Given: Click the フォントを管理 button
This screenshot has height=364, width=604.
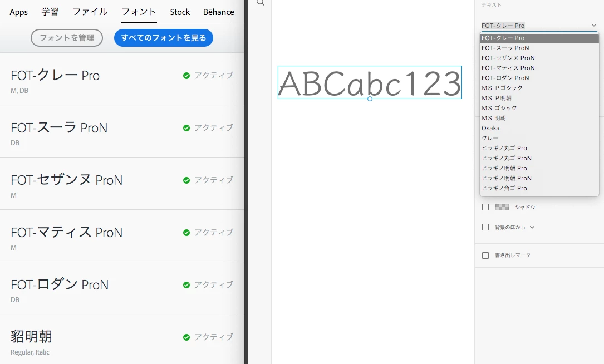Looking at the screenshot, I should click(67, 38).
